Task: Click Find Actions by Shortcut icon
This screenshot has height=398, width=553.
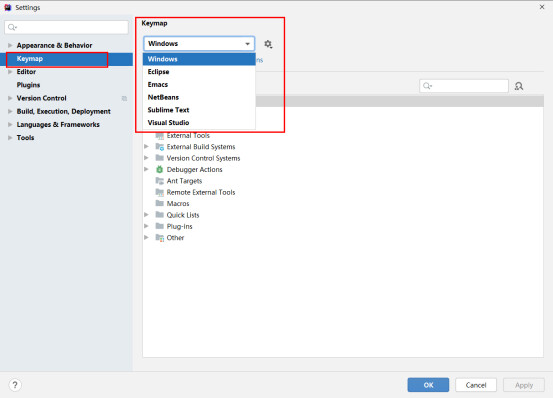Action: [x=519, y=86]
